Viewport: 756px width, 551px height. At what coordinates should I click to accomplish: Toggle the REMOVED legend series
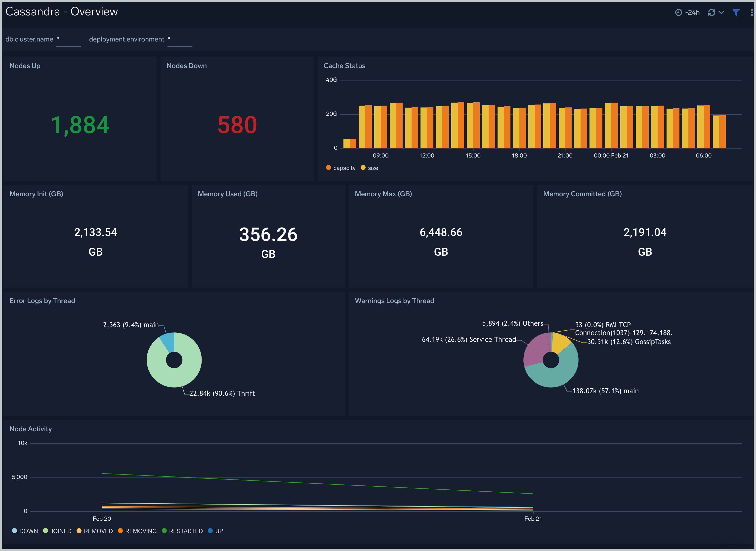[95, 531]
